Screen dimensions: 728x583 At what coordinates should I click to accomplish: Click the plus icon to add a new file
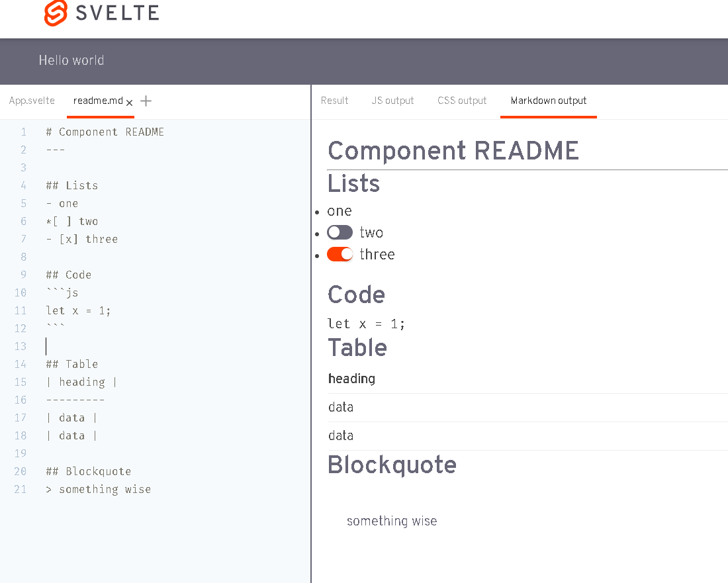(145, 101)
